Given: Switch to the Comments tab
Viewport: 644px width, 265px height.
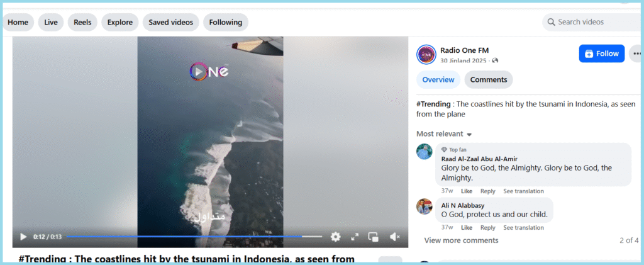Looking at the screenshot, I should 488,80.
